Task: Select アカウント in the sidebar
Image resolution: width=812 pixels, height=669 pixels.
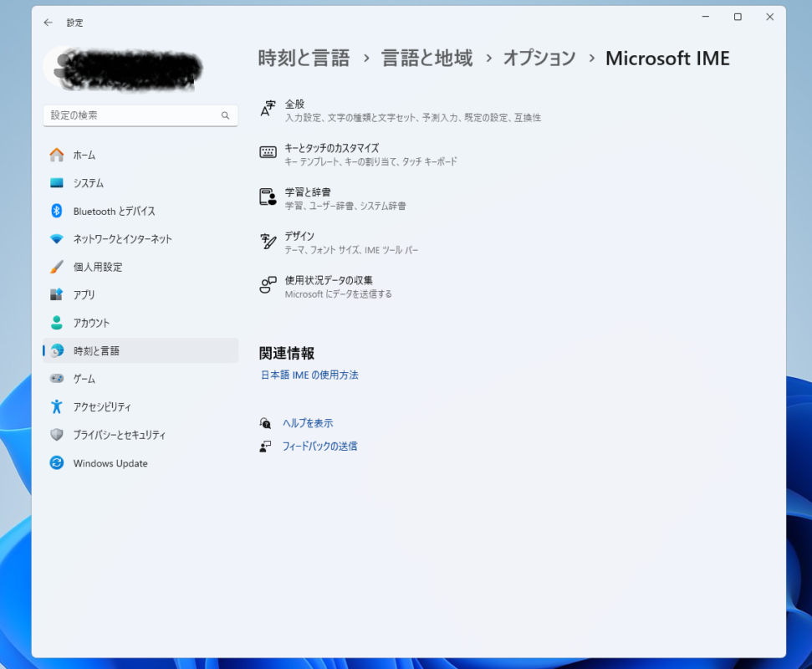Action: (140, 323)
